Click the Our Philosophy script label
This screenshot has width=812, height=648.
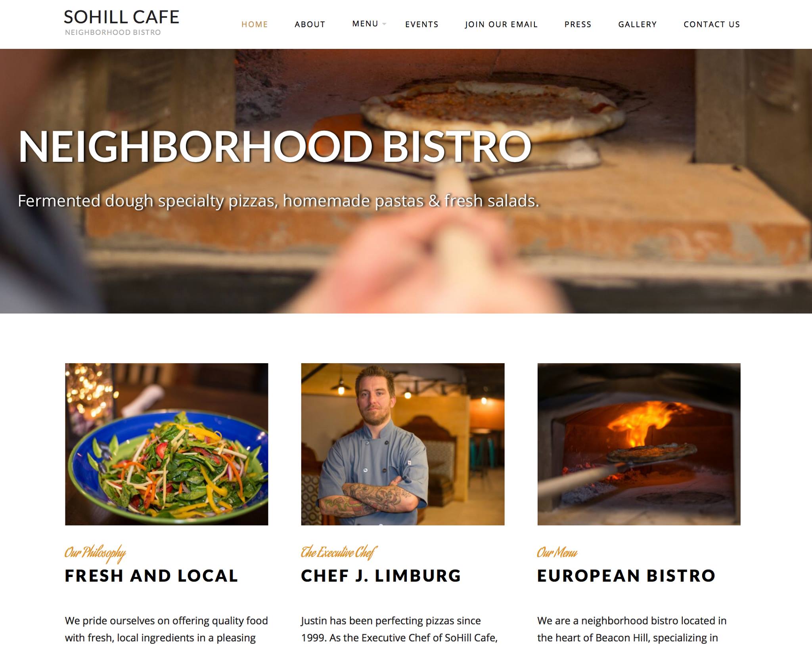tap(95, 553)
